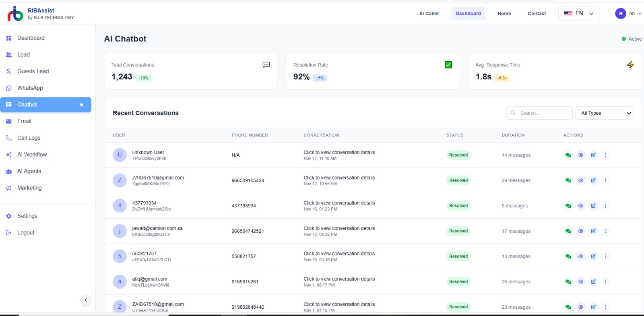Expand the EN language selector
This screenshot has width=644, height=316.
579,14
